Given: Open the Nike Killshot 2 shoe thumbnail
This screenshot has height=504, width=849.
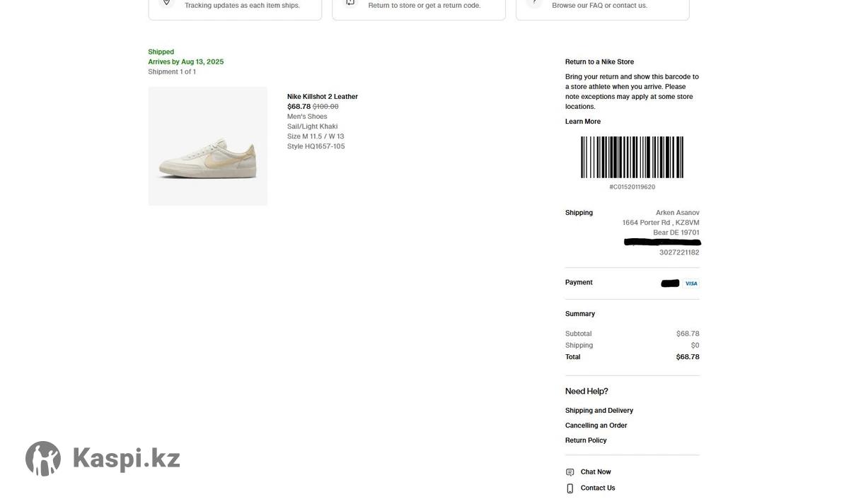Looking at the screenshot, I should pos(207,146).
